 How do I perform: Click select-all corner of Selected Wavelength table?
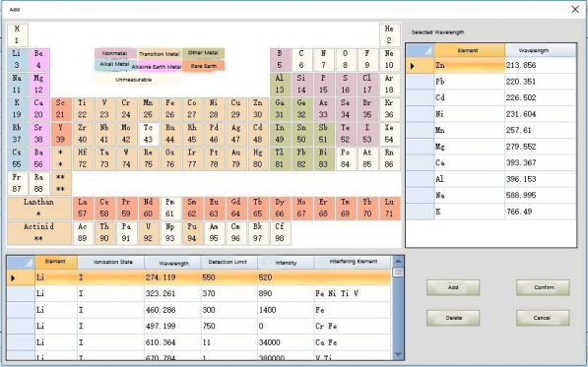(421, 50)
